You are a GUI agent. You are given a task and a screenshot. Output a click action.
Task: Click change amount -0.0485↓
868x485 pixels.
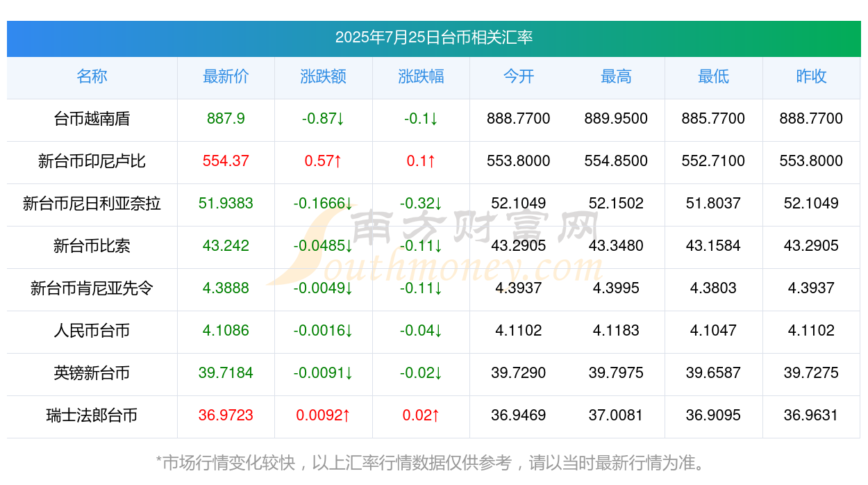[x=324, y=246]
